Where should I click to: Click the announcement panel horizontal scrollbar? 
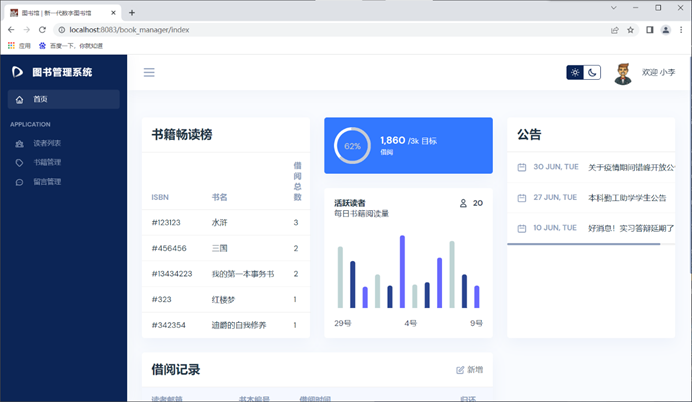click(583, 244)
